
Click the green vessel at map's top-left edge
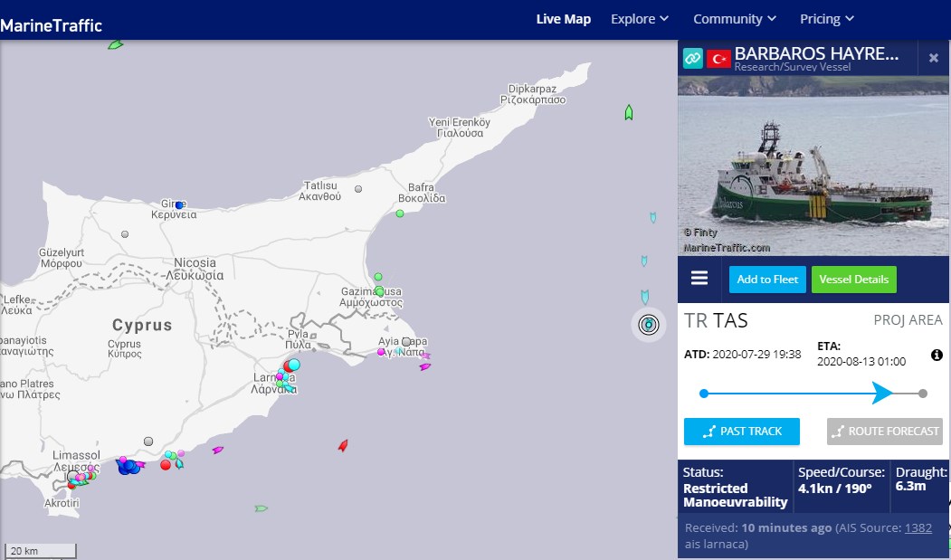(115, 45)
